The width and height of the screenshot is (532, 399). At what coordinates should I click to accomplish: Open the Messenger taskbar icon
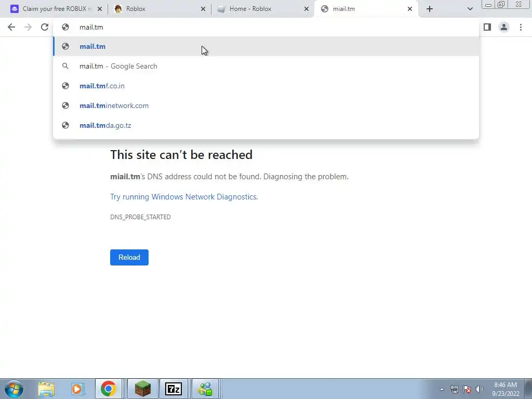[x=205, y=389]
